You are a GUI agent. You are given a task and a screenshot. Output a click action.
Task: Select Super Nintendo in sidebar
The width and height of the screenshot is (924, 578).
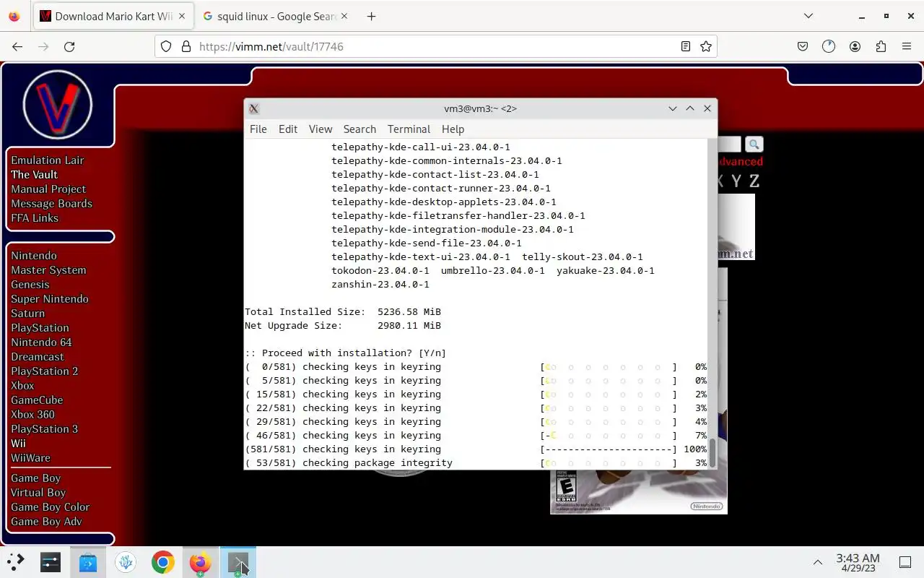[50, 299]
